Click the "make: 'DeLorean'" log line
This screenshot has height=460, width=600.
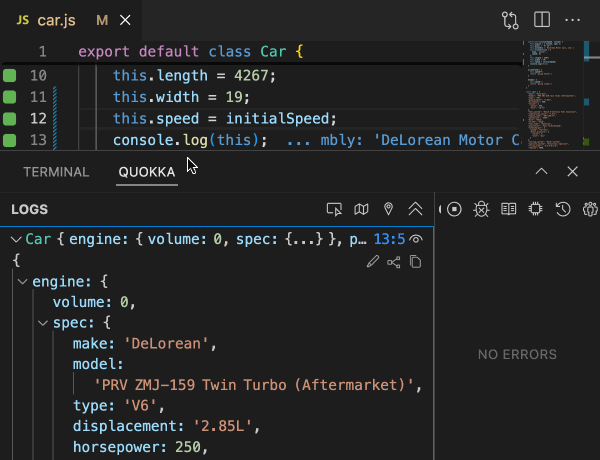pos(145,344)
